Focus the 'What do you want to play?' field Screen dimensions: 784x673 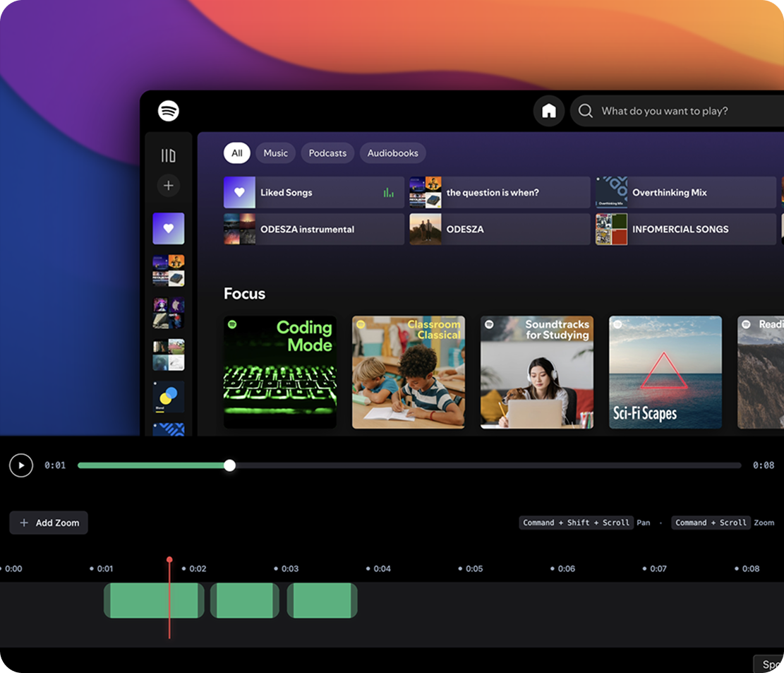coord(677,111)
